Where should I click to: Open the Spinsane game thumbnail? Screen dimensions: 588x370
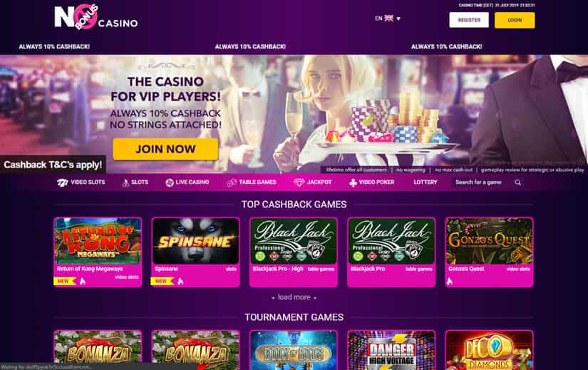(195, 241)
